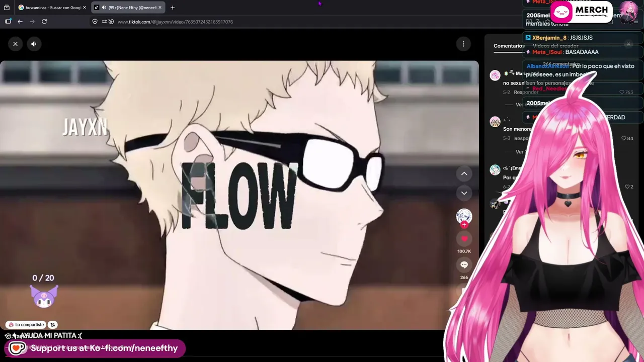Open comments via the speech bubble icon
Viewport: 644px width, 362px height.
pyautogui.click(x=464, y=265)
